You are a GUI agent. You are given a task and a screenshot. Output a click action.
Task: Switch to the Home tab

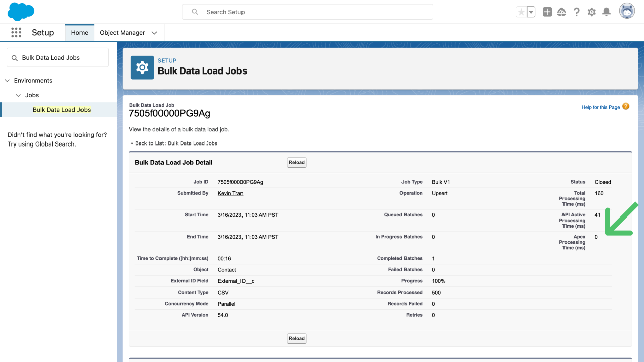click(x=79, y=33)
